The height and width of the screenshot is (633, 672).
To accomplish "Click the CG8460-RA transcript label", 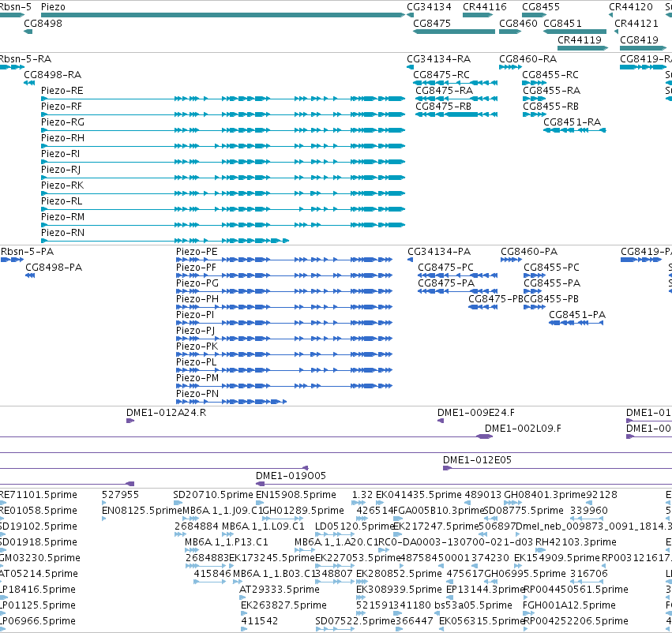I will (528, 58).
